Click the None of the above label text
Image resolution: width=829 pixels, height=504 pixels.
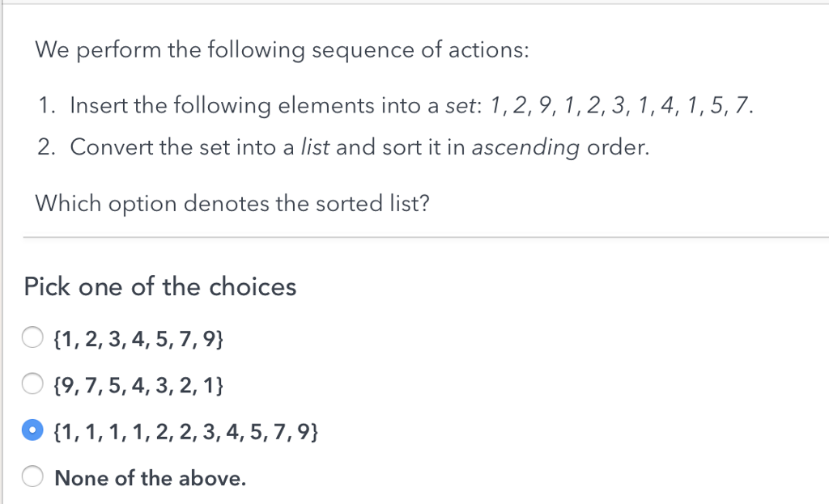pos(150,478)
